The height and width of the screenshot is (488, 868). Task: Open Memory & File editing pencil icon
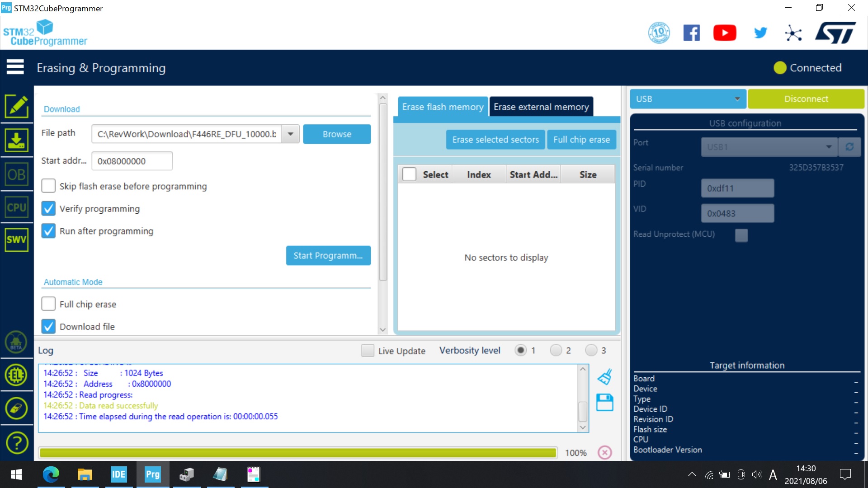(17, 107)
